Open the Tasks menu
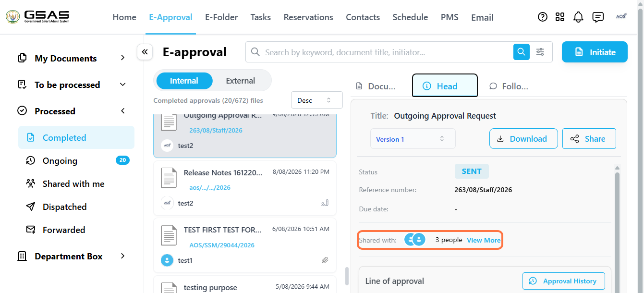The image size is (644, 293). coord(261,17)
